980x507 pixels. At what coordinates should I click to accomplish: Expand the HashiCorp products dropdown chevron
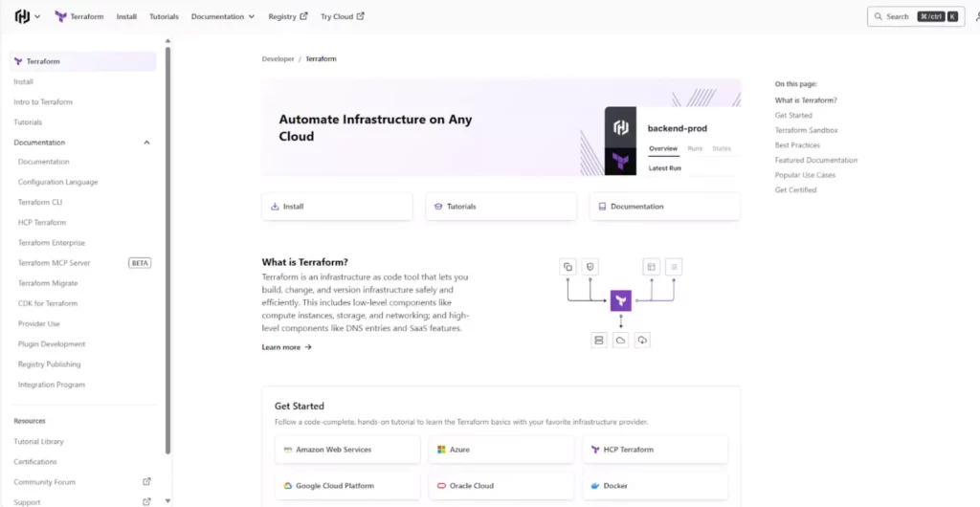pyautogui.click(x=37, y=17)
